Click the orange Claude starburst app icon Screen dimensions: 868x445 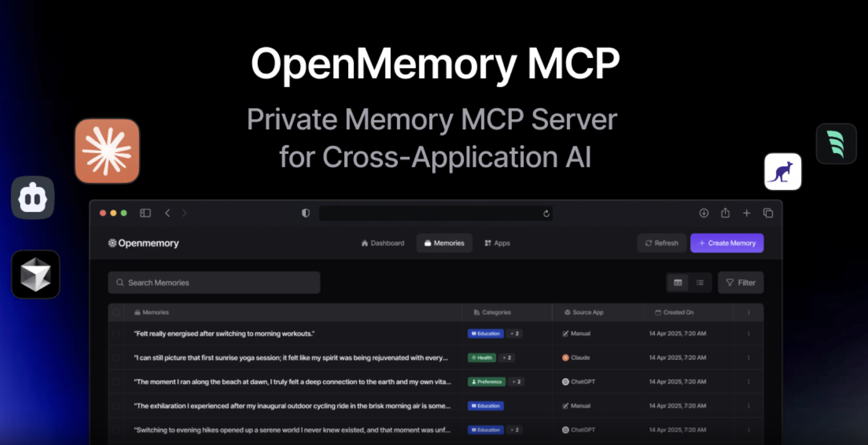click(x=107, y=151)
